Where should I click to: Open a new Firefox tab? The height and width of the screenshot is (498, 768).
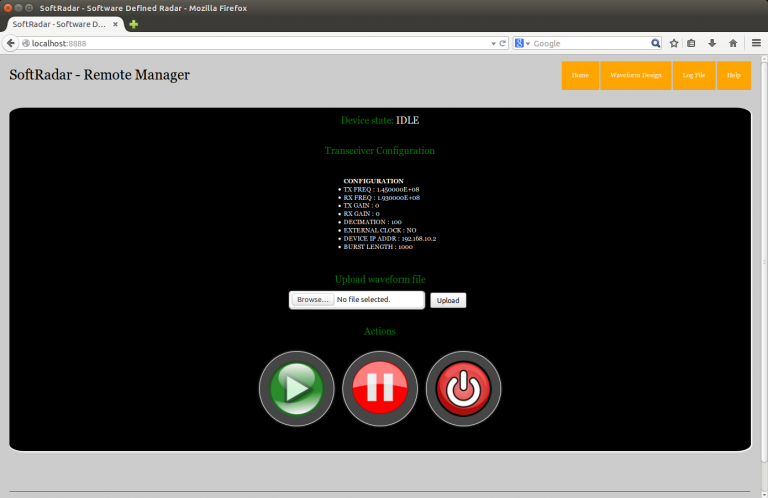point(134,24)
